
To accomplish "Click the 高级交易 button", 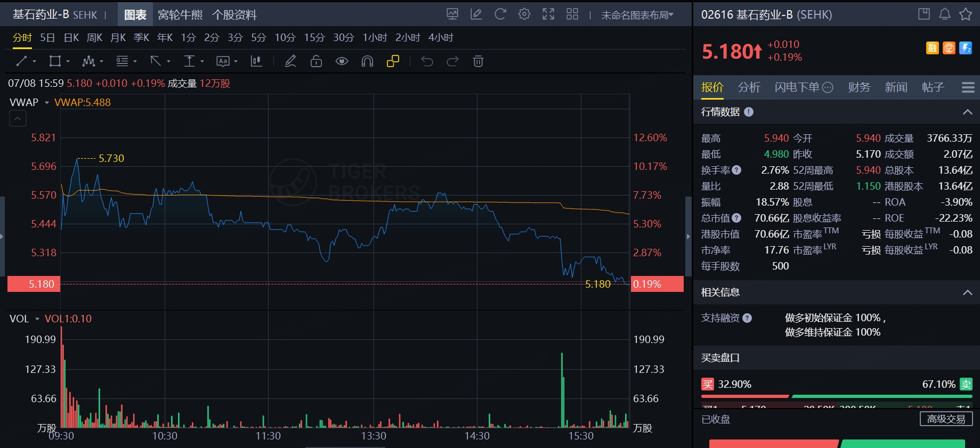I will [x=946, y=419].
